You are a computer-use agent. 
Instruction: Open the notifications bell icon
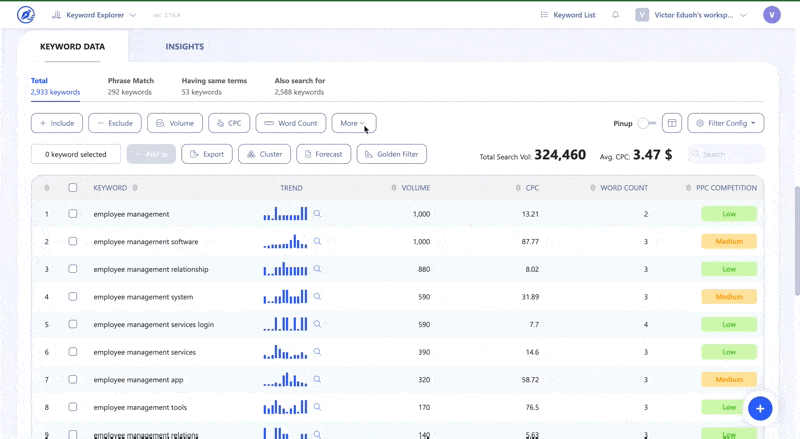(615, 15)
